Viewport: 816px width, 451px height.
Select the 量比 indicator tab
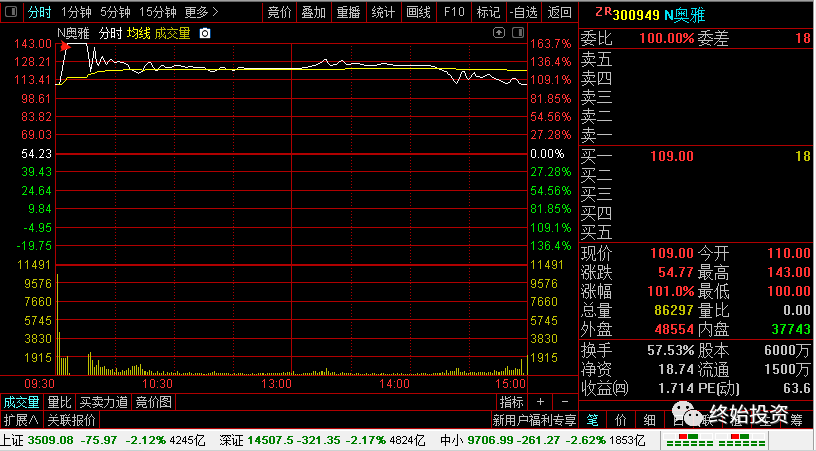point(59,402)
